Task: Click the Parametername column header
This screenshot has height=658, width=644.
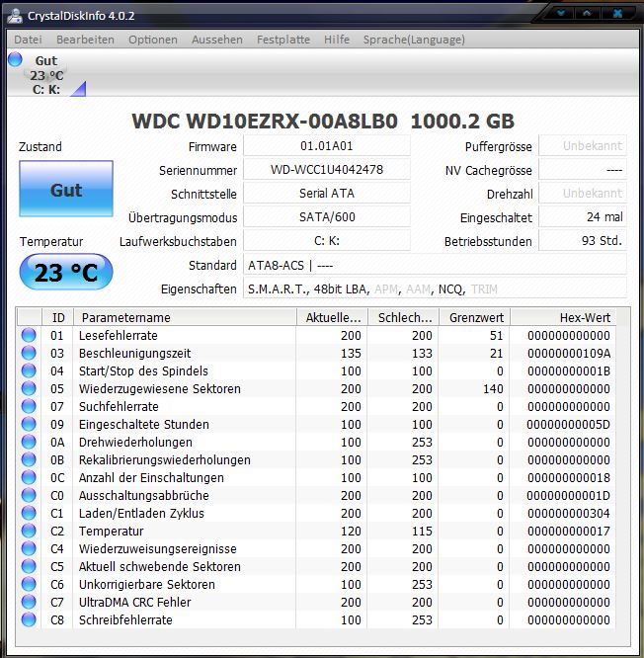Action: [185, 317]
